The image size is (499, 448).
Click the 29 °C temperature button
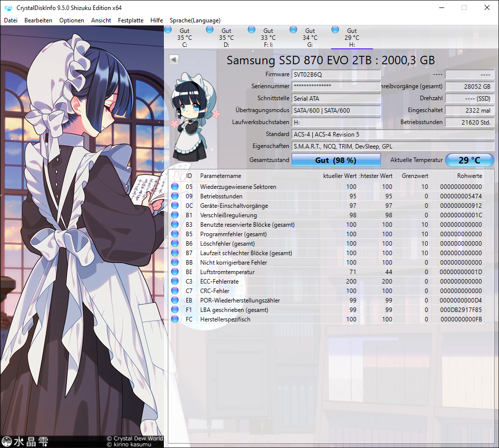(469, 160)
